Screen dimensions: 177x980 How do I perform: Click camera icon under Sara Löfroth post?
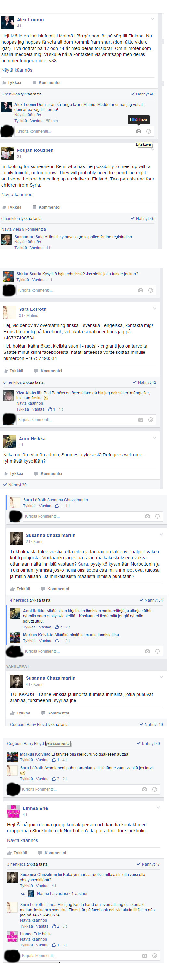pyautogui.click(x=141, y=420)
